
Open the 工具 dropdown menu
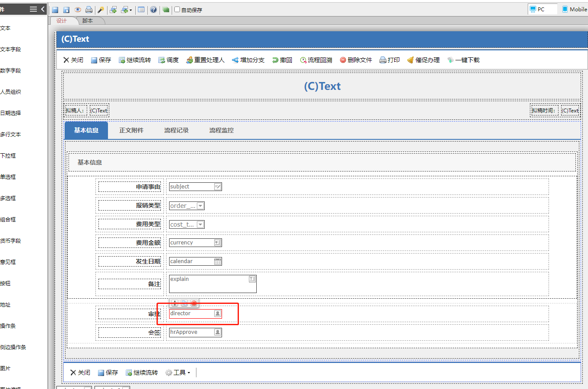pos(178,373)
